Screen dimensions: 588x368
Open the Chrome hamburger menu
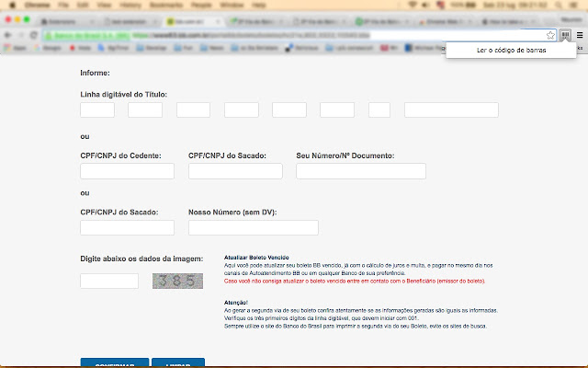coord(580,35)
